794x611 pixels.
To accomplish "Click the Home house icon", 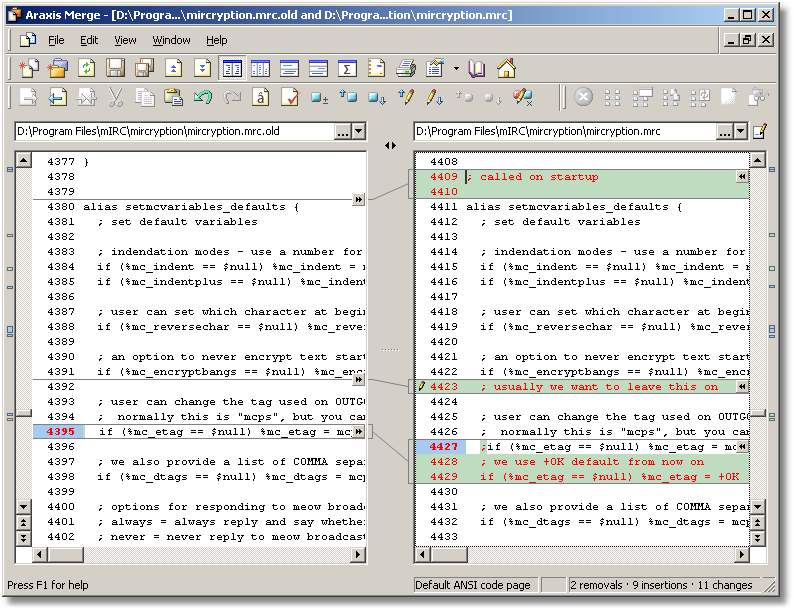I will (x=506, y=68).
